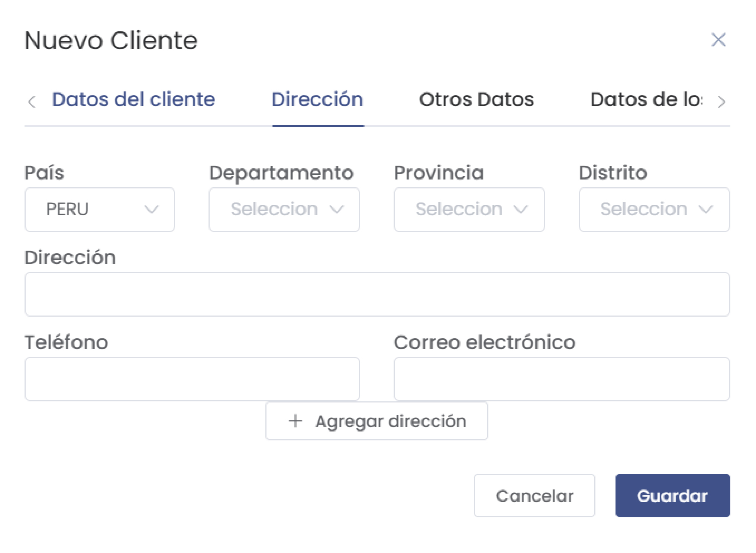Open the Provincia Seleccion dropdown
The height and width of the screenshot is (553, 756).
click(469, 209)
